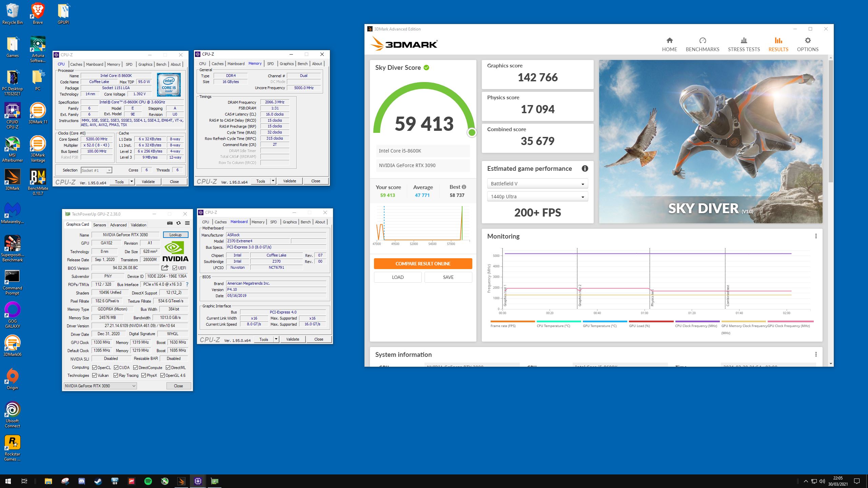
Task: Click Validate in CPU-Z Memory window
Action: [290, 181]
